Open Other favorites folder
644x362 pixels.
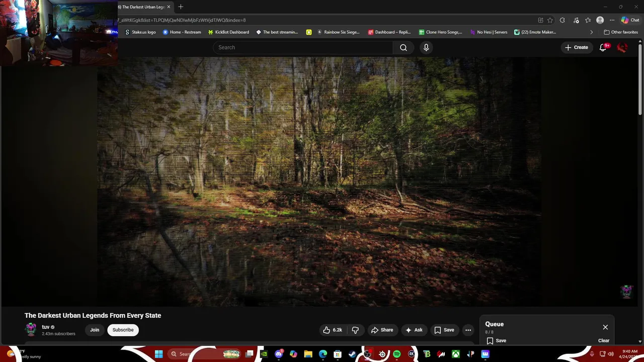click(621, 32)
